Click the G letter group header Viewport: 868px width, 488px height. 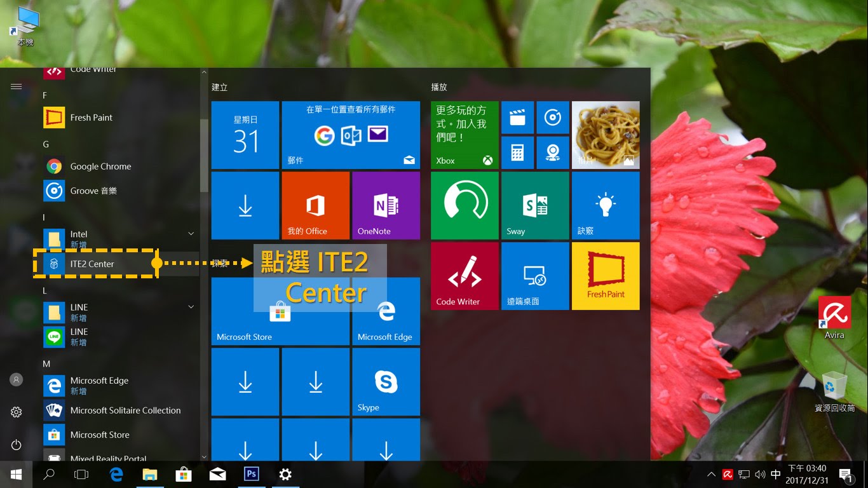pos(46,144)
